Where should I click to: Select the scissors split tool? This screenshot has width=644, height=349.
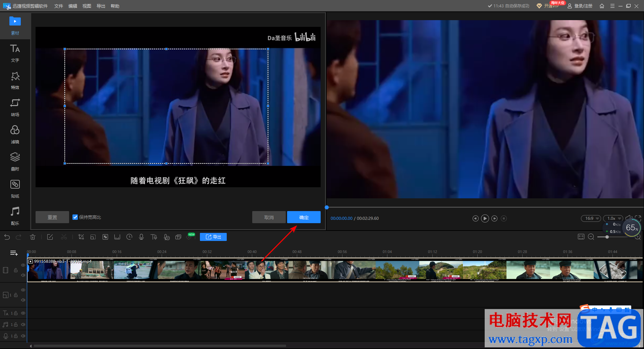(x=64, y=237)
